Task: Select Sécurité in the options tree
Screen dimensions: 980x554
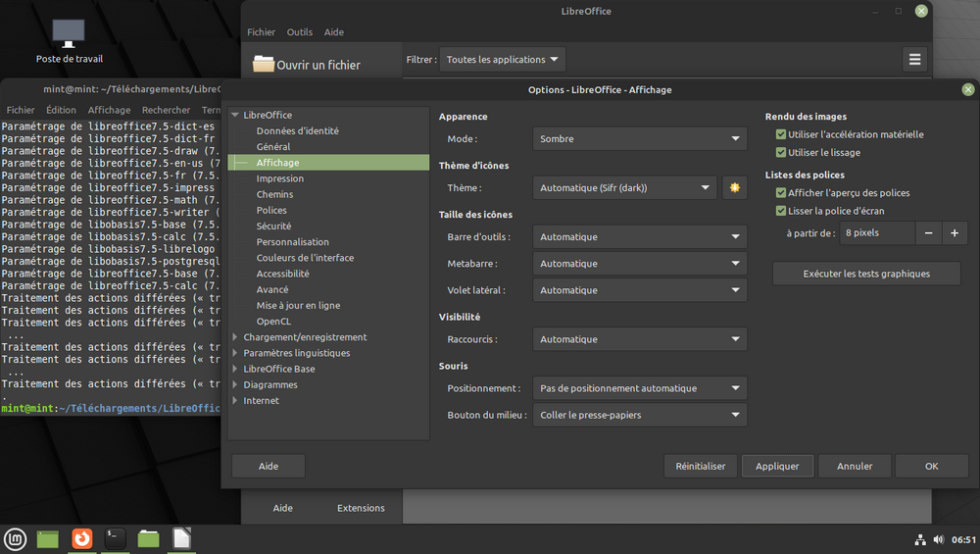Action: pos(273,227)
